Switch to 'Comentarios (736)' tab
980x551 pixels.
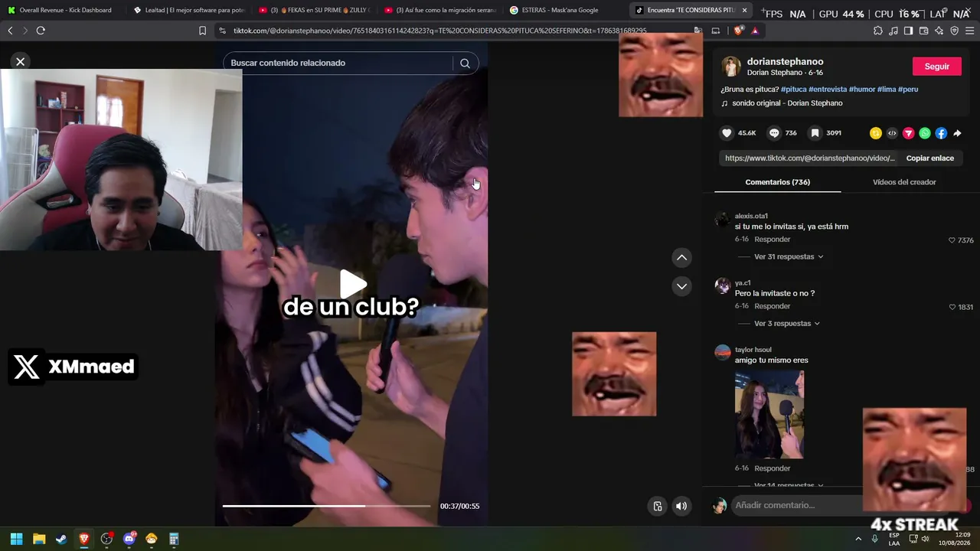(777, 182)
